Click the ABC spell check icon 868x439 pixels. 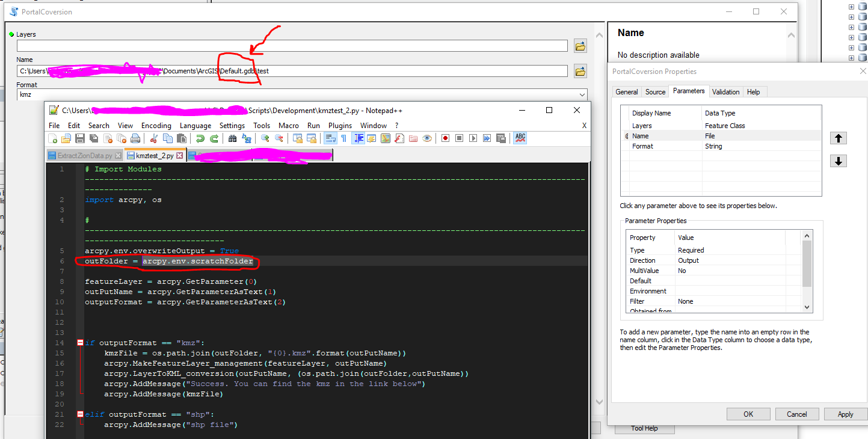tap(520, 138)
